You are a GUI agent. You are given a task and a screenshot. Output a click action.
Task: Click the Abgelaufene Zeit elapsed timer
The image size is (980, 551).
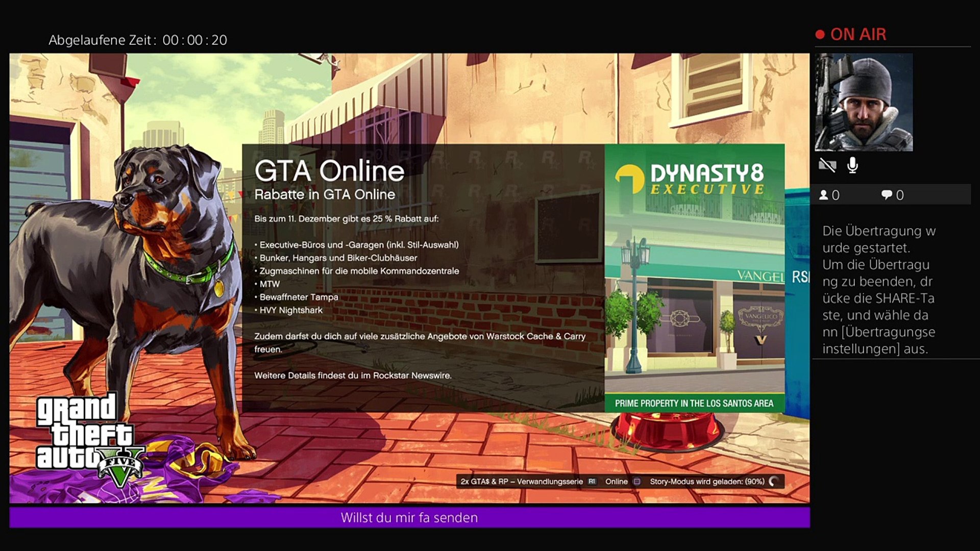(x=138, y=40)
